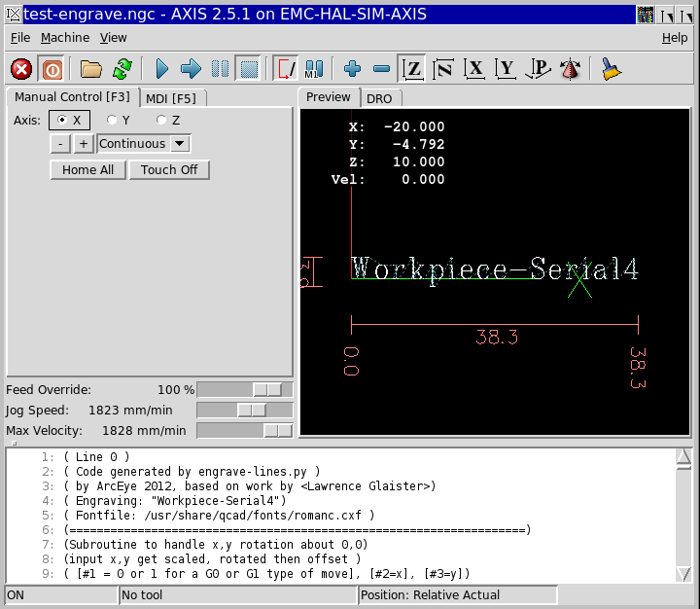Click up arrow of G-code scrollbar
This screenshot has height=609, width=700.
(x=683, y=457)
